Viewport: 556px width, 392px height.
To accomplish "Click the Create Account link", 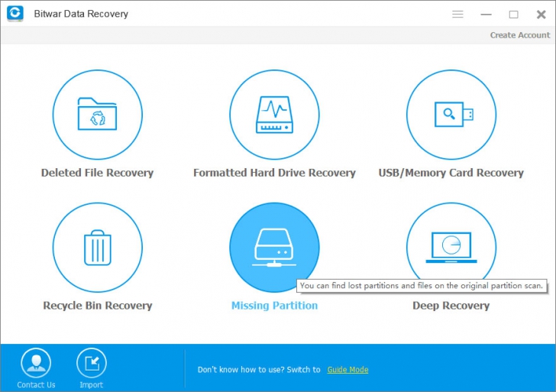I will click(520, 35).
